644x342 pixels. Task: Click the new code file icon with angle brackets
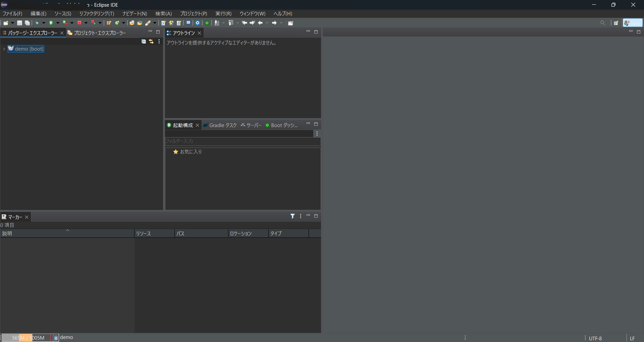tap(163, 23)
